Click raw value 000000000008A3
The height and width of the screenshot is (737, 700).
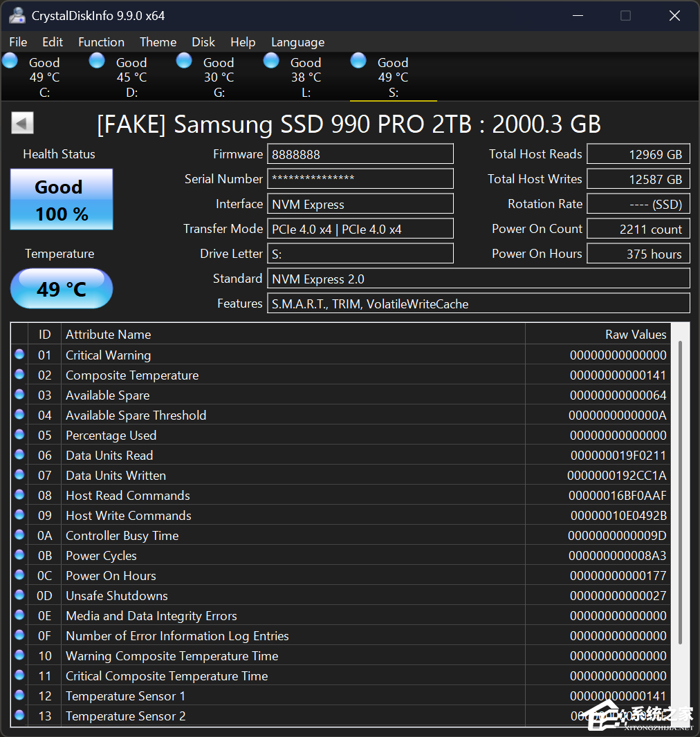tap(617, 556)
